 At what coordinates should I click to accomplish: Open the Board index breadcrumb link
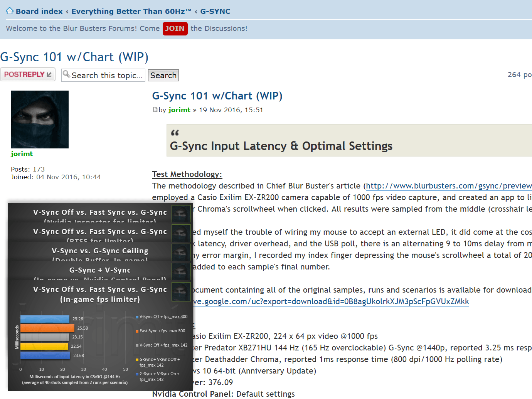[x=39, y=12]
